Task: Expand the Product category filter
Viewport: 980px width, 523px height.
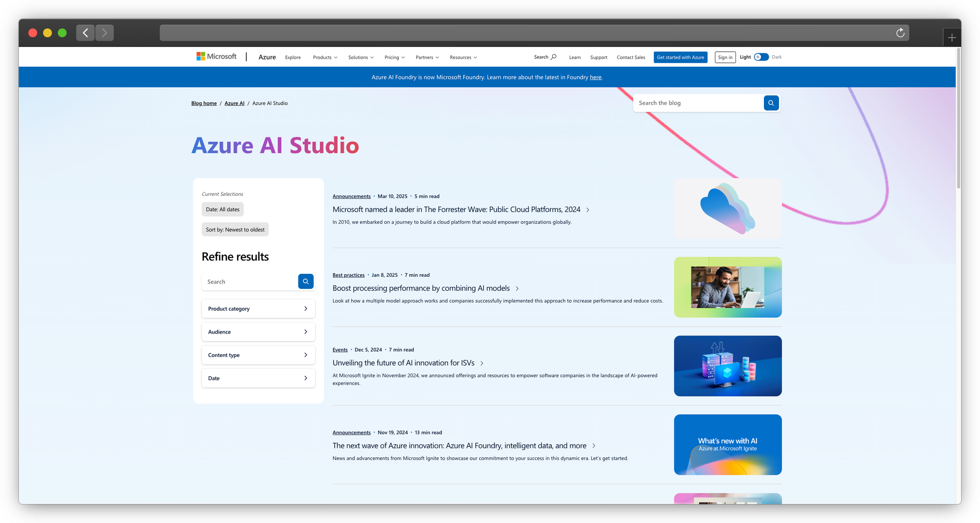Action: (x=258, y=309)
